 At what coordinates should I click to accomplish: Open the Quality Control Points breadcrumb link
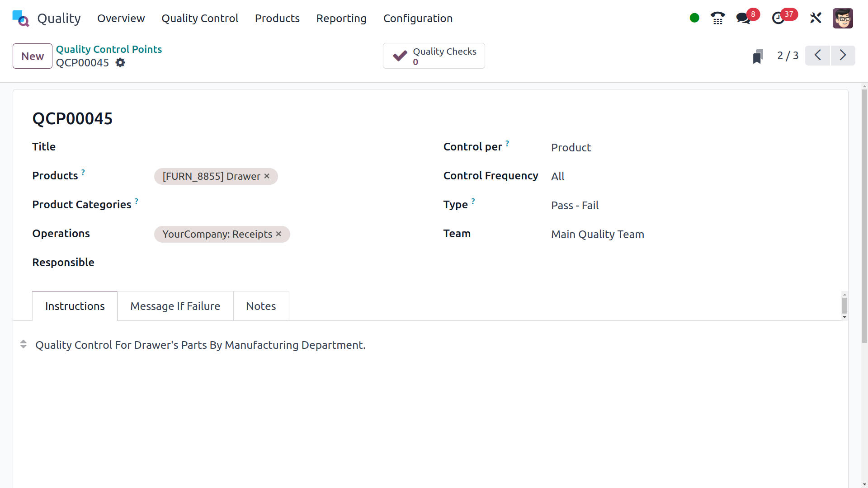coord(108,49)
